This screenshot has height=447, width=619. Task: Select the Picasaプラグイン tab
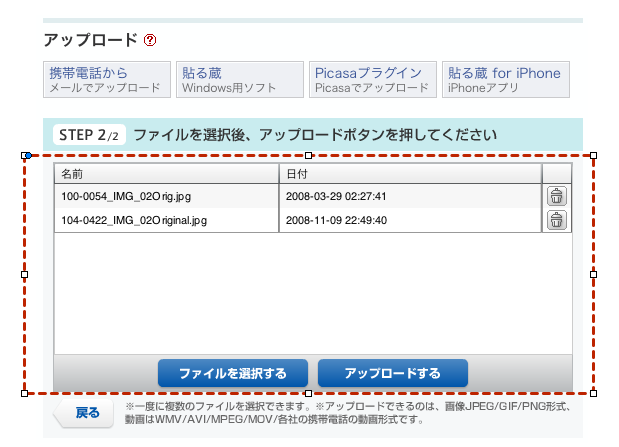click(372, 80)
